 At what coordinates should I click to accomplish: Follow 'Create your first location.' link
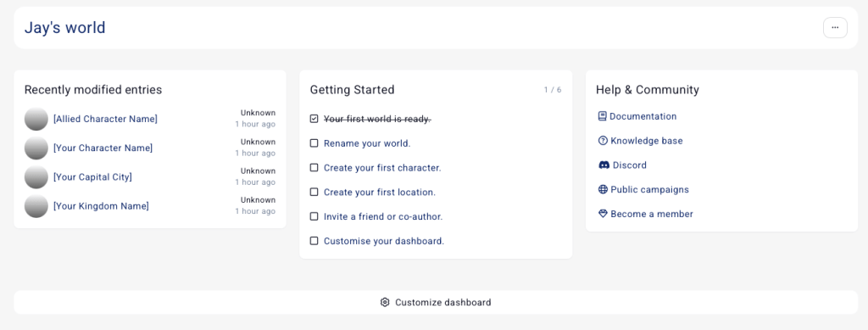pyautogui.click(x=380, y=192)
